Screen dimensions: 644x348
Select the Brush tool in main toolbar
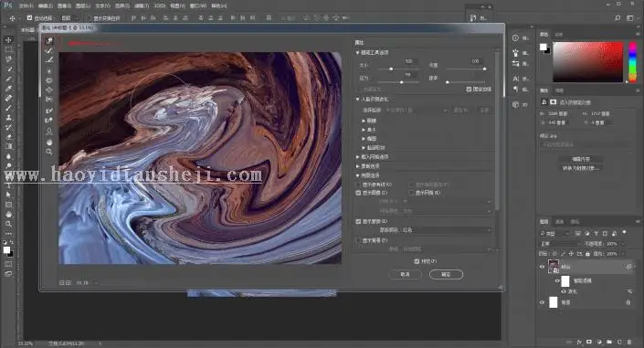8,108
